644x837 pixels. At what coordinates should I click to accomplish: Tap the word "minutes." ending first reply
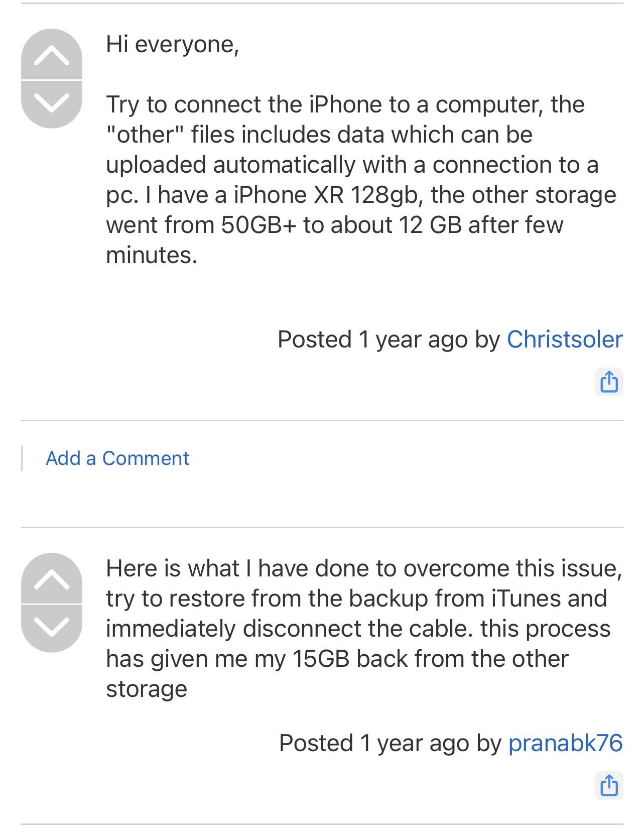click(152, 255)
